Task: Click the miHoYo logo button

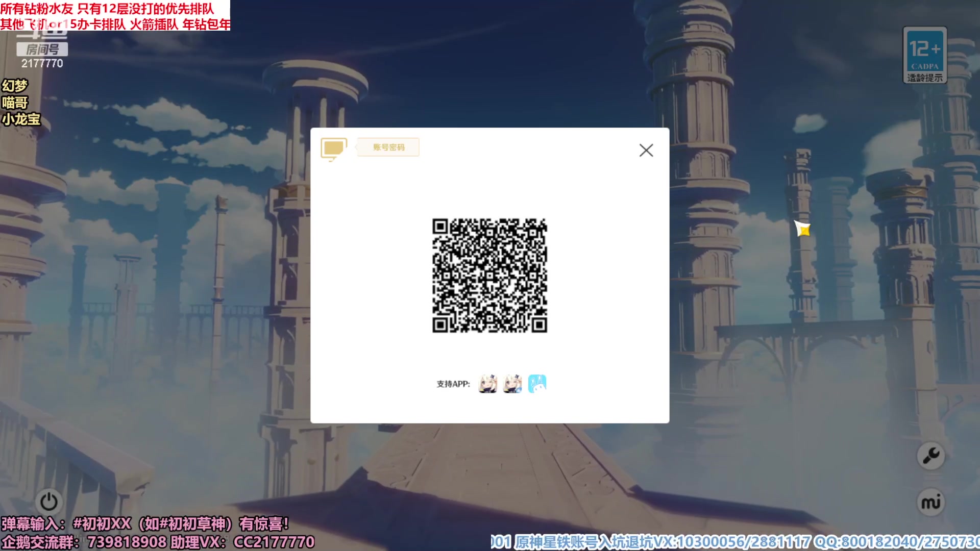Action: (931, 503)
